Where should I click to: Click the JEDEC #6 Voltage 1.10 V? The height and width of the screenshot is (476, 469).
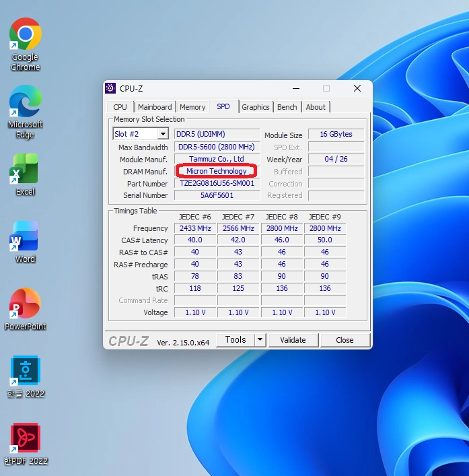coord(195,312)
